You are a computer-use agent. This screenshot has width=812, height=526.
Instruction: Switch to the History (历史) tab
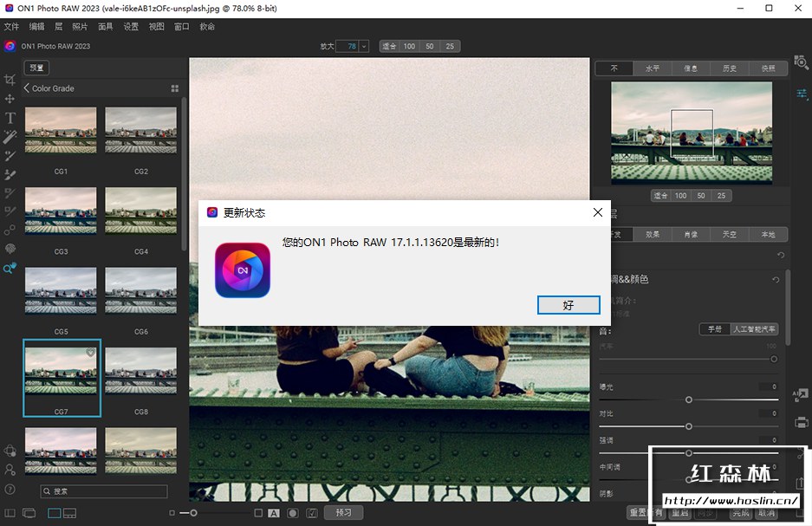730,68
